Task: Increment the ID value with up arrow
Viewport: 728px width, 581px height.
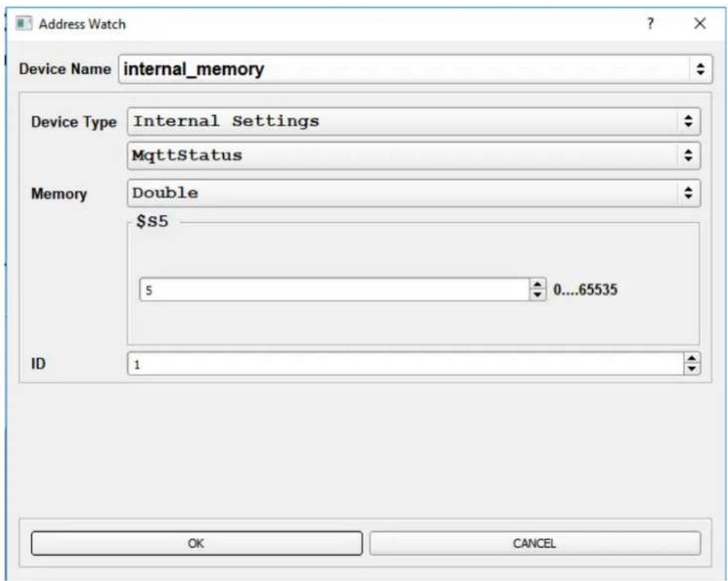Action: [x=691, y=358]
